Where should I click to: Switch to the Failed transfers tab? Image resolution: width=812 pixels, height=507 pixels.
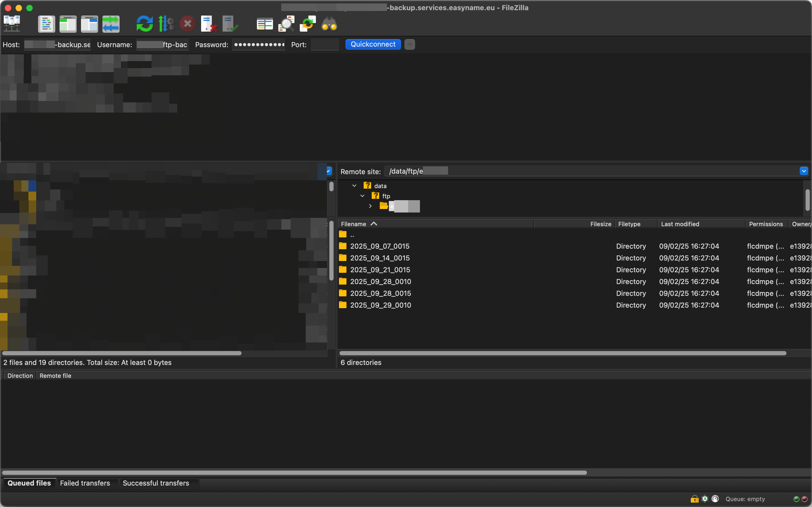(x=85, y=483)
